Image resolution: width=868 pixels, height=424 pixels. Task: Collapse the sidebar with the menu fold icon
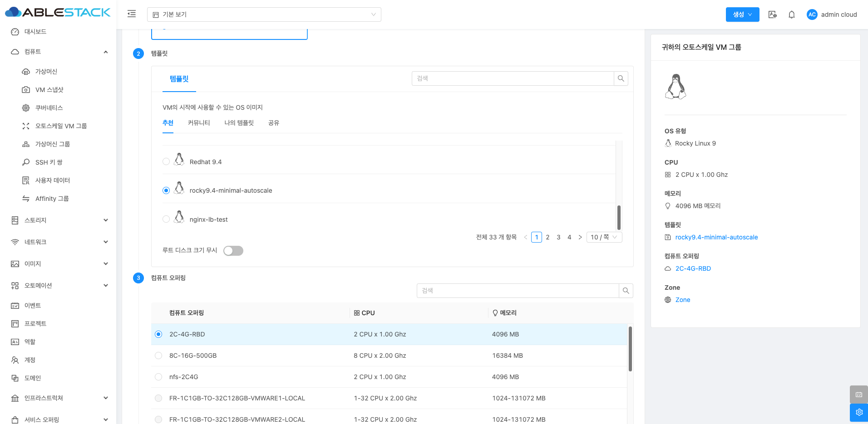click(x=132, y=14)
